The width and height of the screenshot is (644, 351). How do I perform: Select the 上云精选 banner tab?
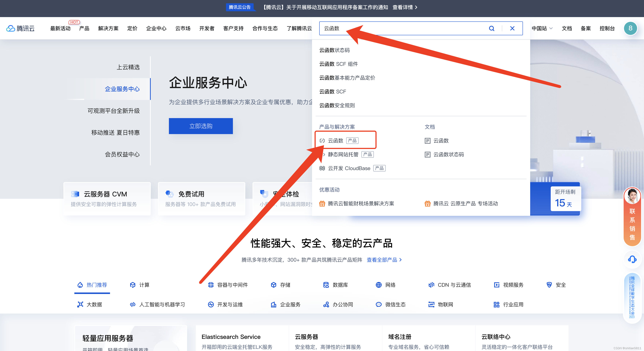pyautogui.click(x=128, y=67)
